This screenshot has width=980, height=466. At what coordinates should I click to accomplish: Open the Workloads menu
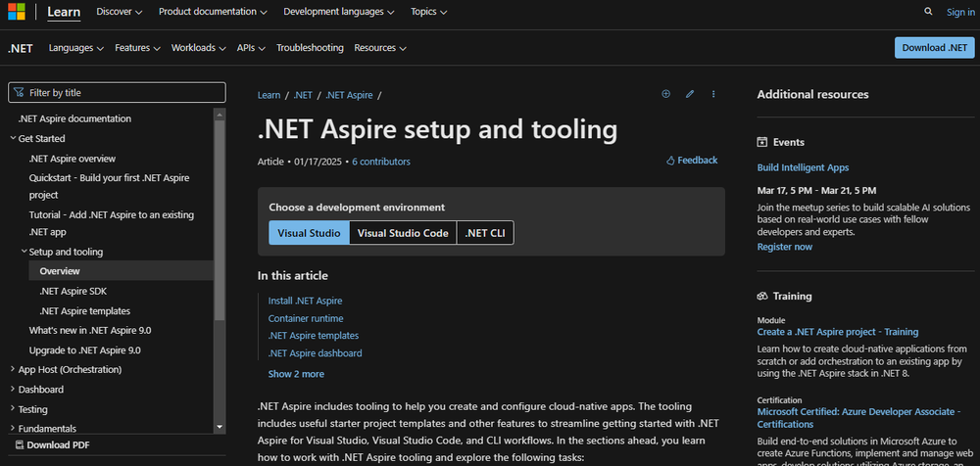coord(199,47)
